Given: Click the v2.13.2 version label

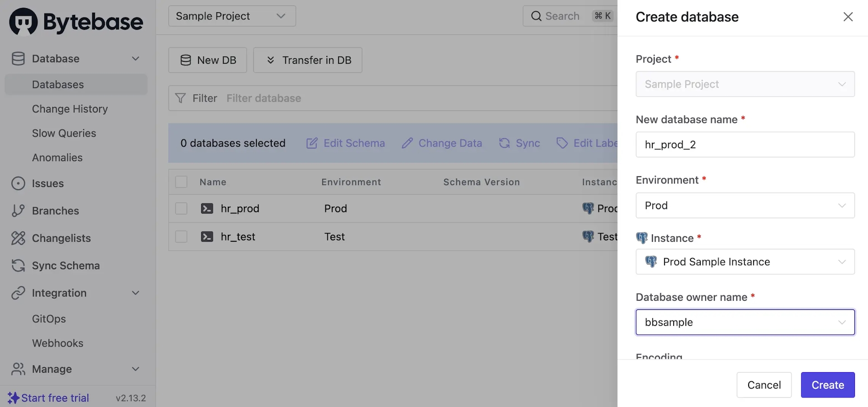Looking at the screenshot, I should pos(131,398).
